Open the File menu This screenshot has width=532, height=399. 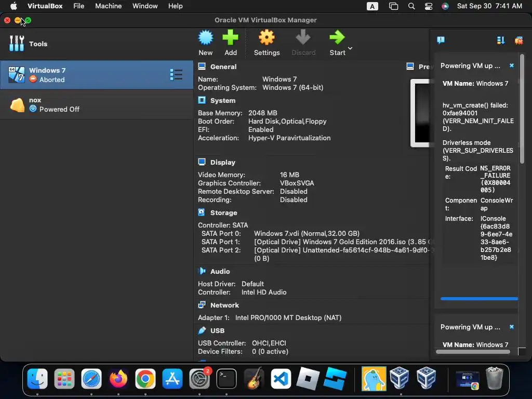(x=79, y=6)
